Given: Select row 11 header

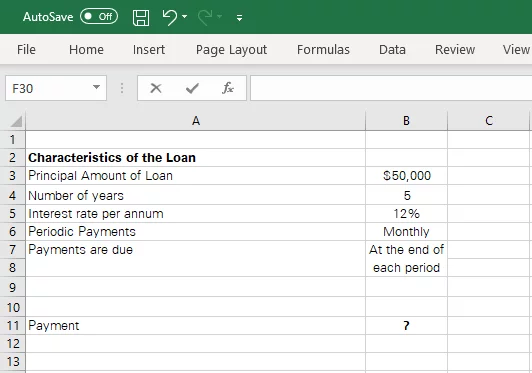Looking at the screenshot, I should 13,326.
